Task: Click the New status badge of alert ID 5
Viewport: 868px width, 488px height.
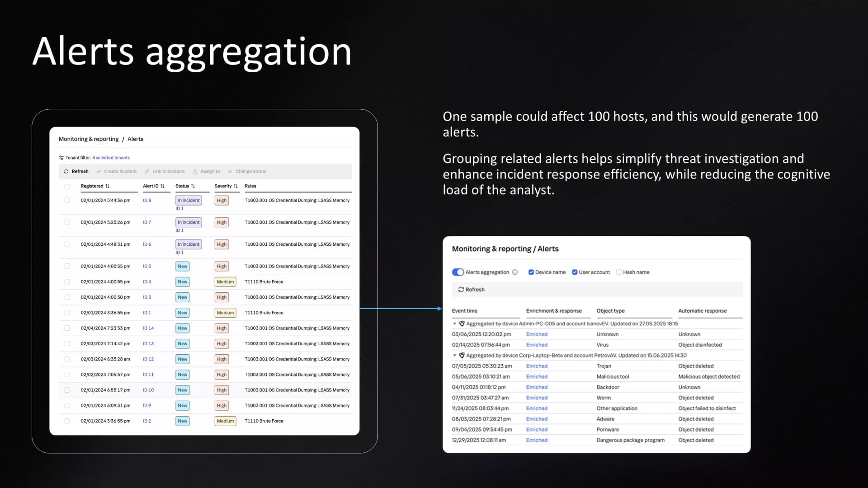Action: pos(183,267)
